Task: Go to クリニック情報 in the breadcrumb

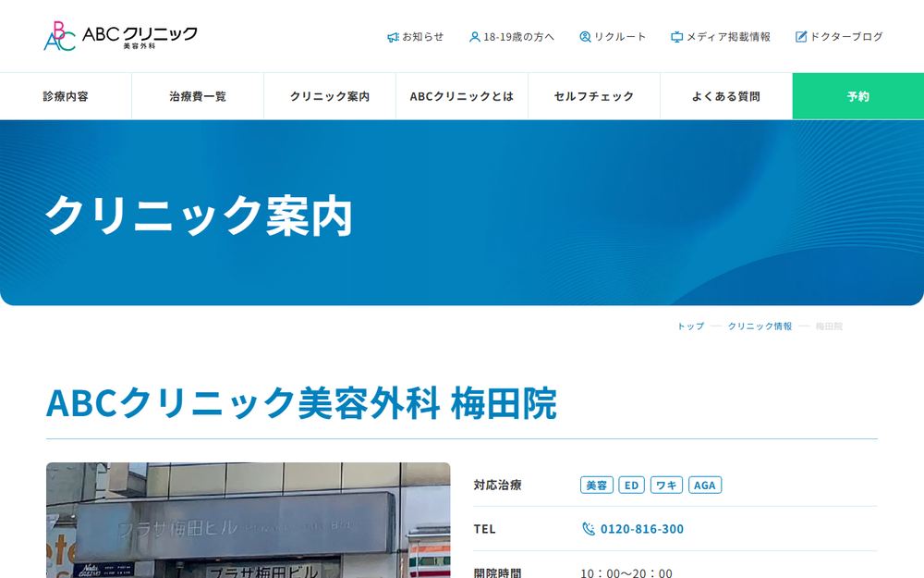Action: pos(760,326)
